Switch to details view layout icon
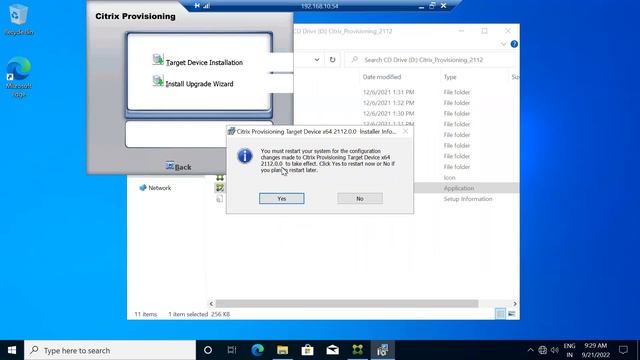Viewport: 640px width, 360px height. (x=500, y=314)
